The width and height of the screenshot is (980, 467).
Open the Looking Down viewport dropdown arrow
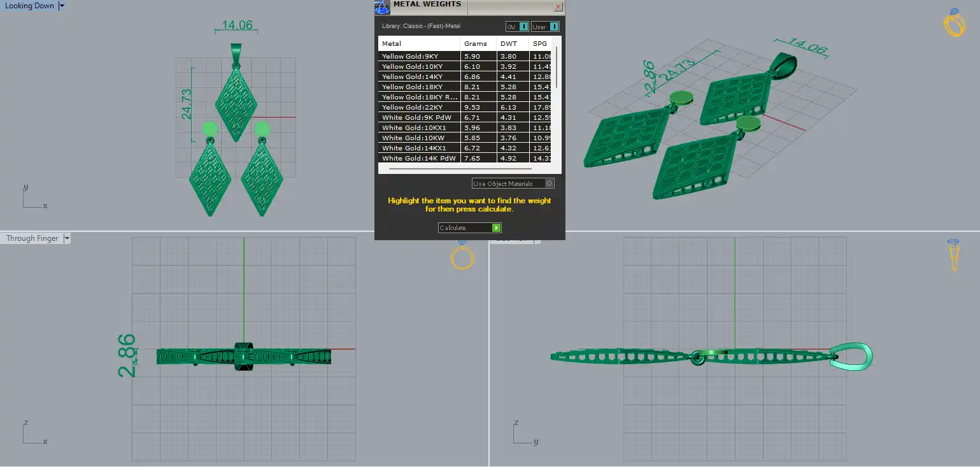62,6
